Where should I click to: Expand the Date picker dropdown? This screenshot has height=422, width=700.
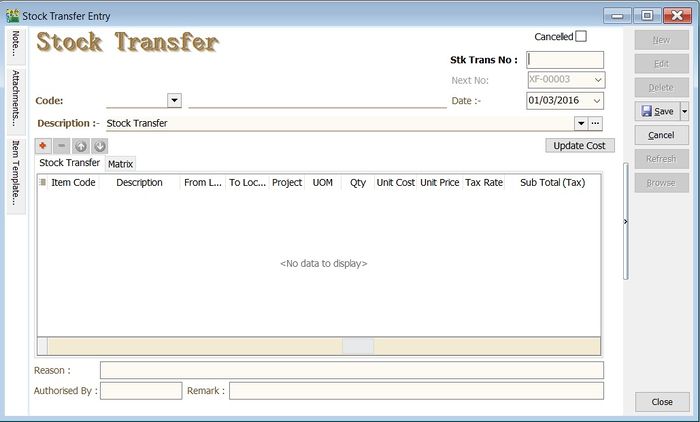(597, 101)
